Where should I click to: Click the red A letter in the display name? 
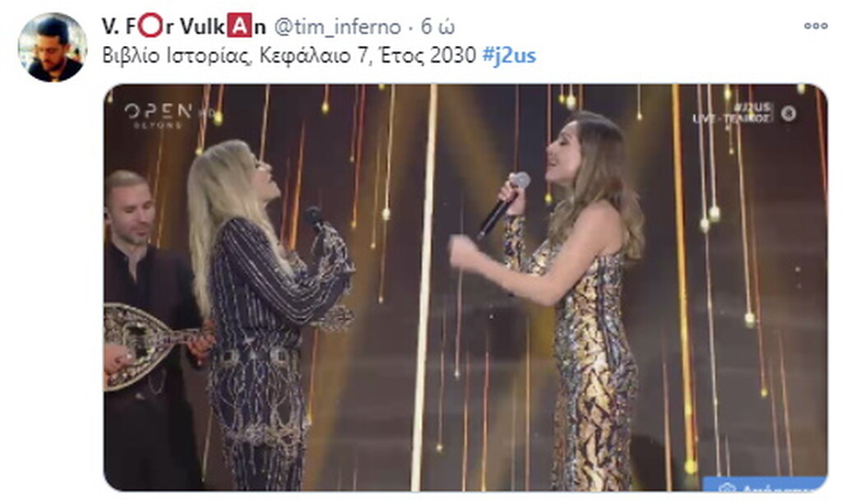(239, 26)
